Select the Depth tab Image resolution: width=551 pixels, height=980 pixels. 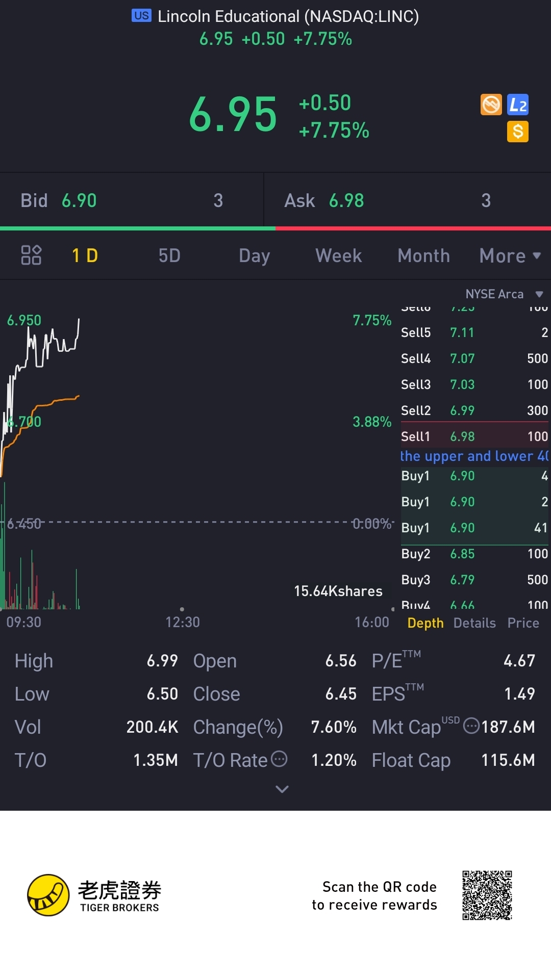(x=425, y=623)
